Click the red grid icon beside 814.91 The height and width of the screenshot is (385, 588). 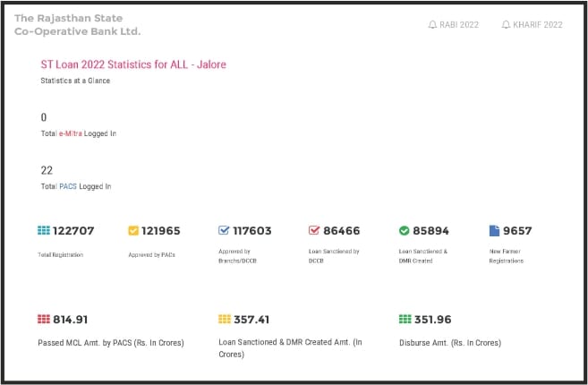point(44,319)
